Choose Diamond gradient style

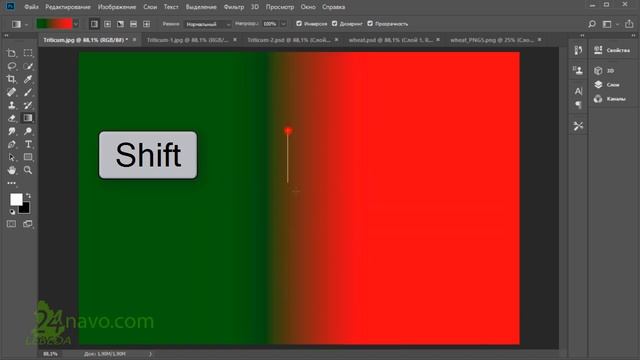pyautogui.click(x=147, y=24)
